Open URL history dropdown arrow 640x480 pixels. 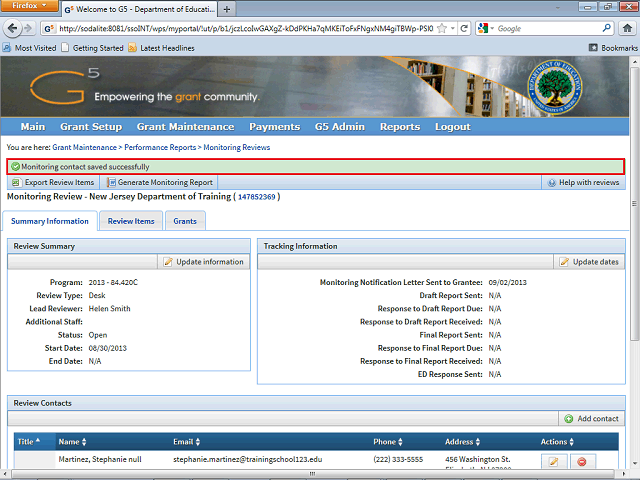(452, 28)
